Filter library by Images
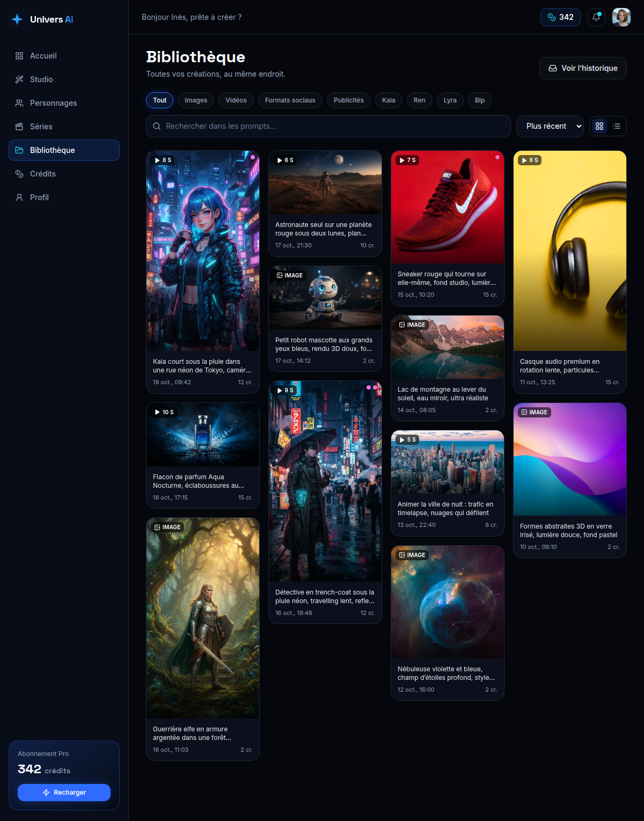This screenshot has width=644, height=821. 196,100
